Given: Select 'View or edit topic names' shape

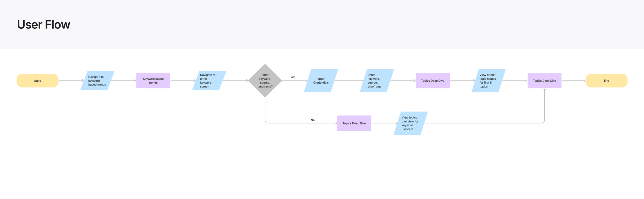Looking at the screenshot, I should coord(489,81).
